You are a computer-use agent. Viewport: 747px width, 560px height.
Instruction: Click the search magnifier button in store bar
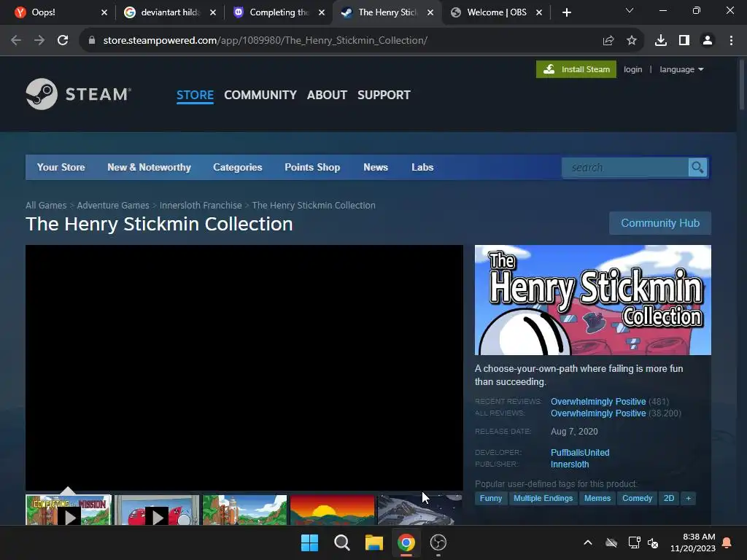[x=697, y=168]
